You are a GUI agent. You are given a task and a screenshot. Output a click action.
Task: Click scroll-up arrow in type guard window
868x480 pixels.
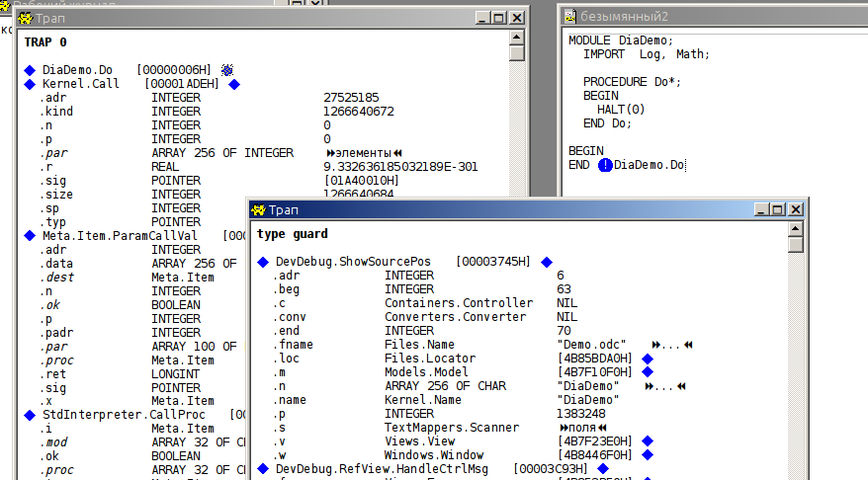(796, 229)
